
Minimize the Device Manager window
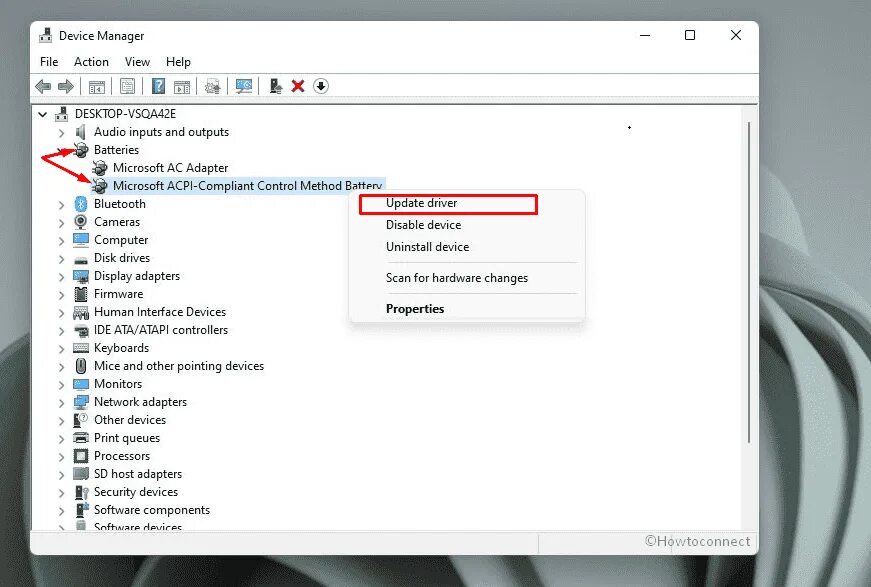[x=645, y=35]
